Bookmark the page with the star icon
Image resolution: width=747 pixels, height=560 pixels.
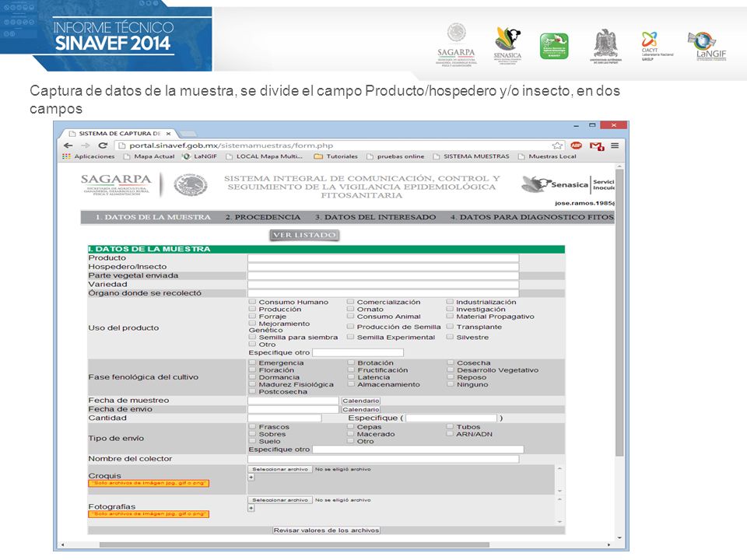(557, 145)
